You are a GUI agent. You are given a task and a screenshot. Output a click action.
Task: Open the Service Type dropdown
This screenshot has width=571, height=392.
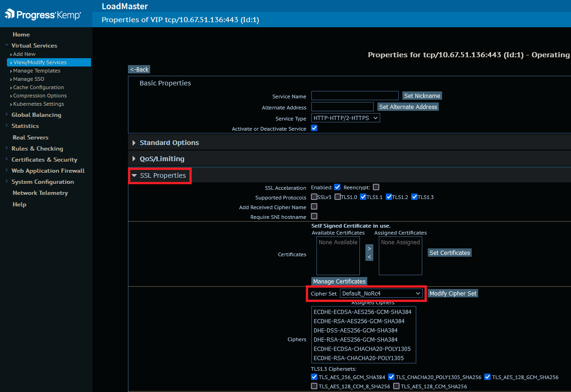pos(346,118)
